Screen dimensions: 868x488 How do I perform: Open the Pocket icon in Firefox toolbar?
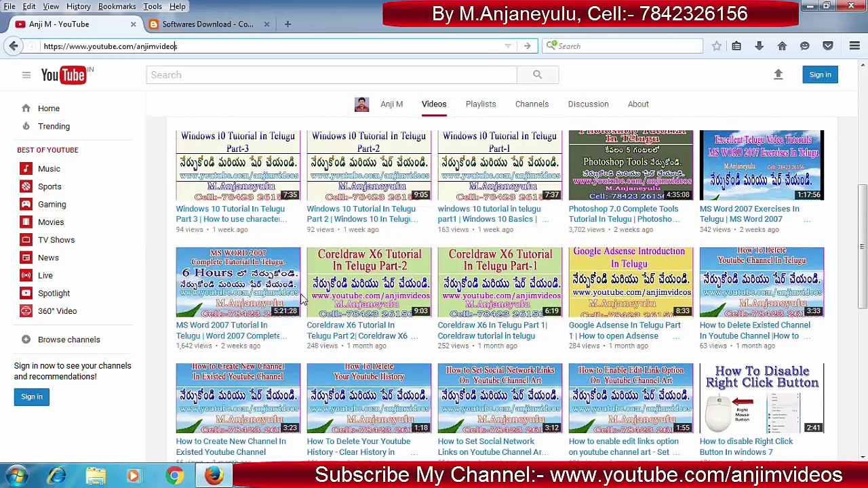(x=827, y=46)
